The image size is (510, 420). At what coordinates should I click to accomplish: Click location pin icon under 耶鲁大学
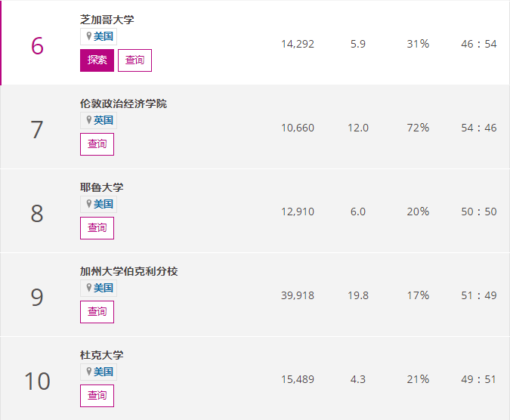88,204
